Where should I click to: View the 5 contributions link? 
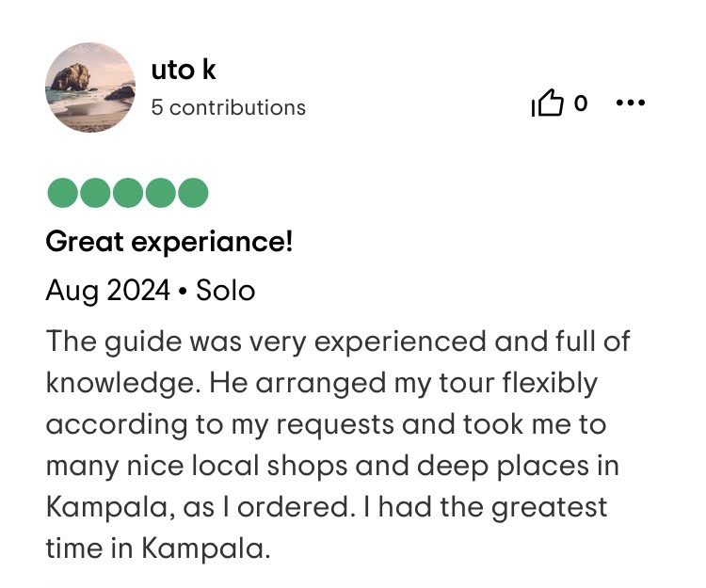click(x=228, y=107)
